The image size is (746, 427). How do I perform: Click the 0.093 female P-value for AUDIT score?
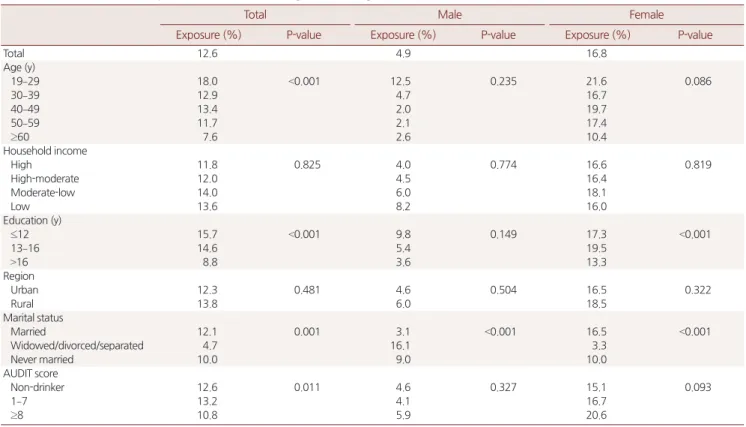tap(698, 387)
